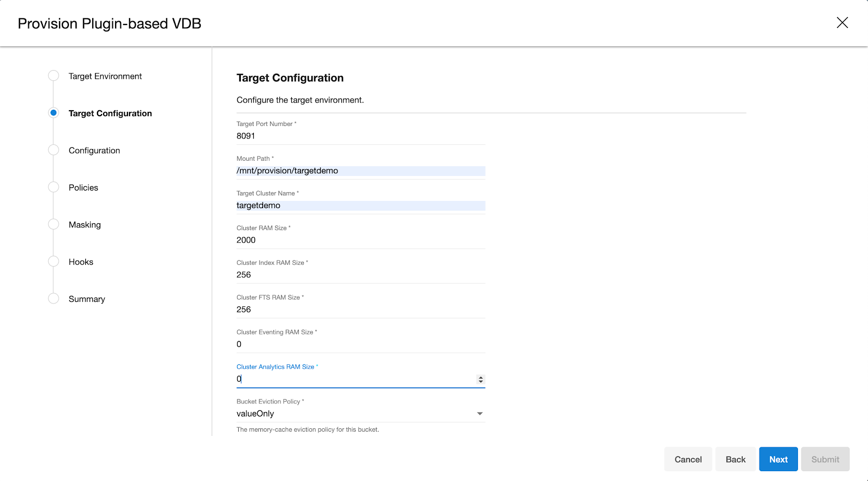Close the Provision Plugin-based VDB dialog

pyautogui.click(x=842, y=23)
